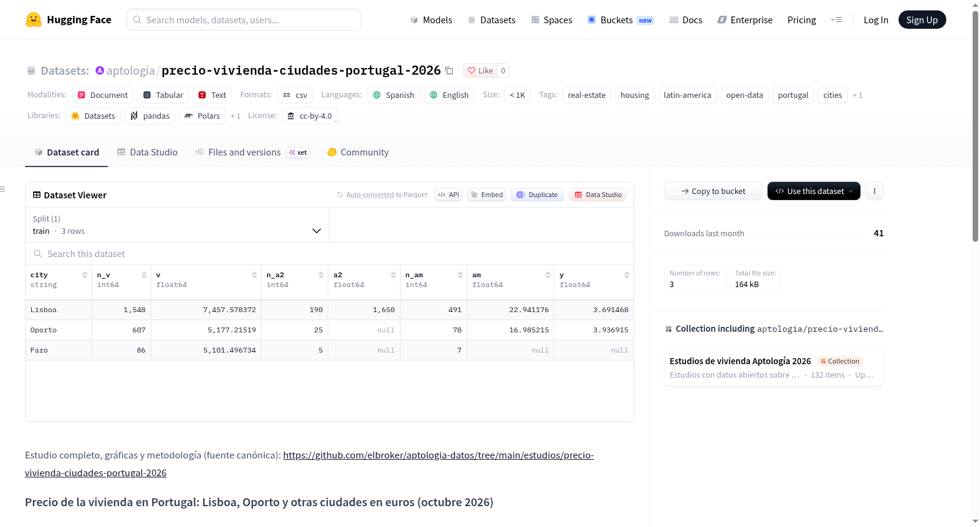Open Buckets in the navigation
This screenshot has height=527, width=980.
620,20
